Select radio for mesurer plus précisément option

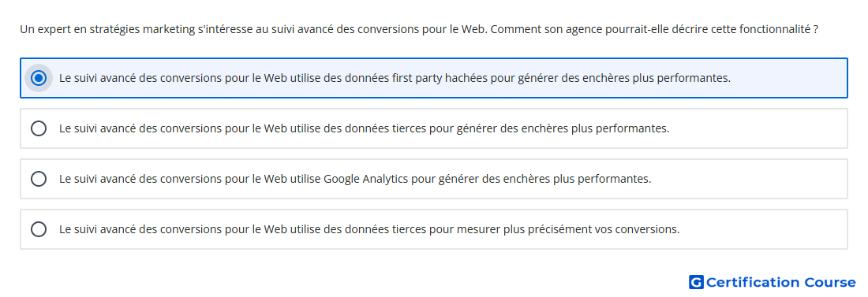pyautogui.click(x=38, y=229)
